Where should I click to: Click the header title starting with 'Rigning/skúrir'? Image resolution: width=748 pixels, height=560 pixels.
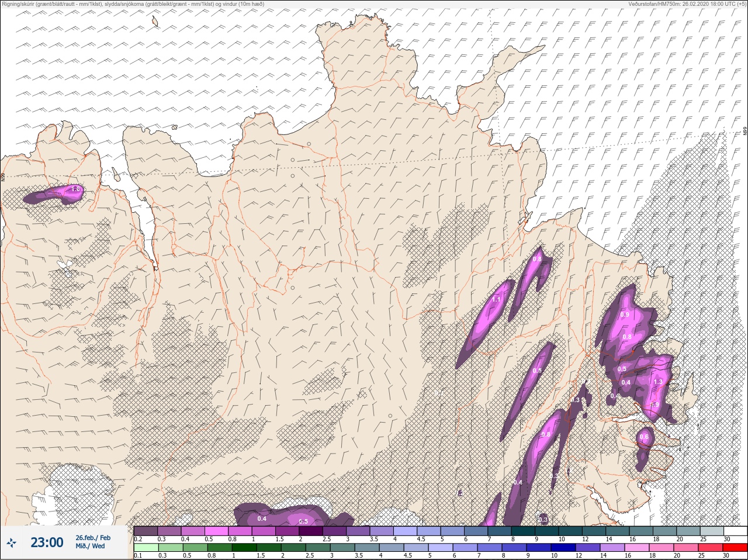[x=133, y=4]
